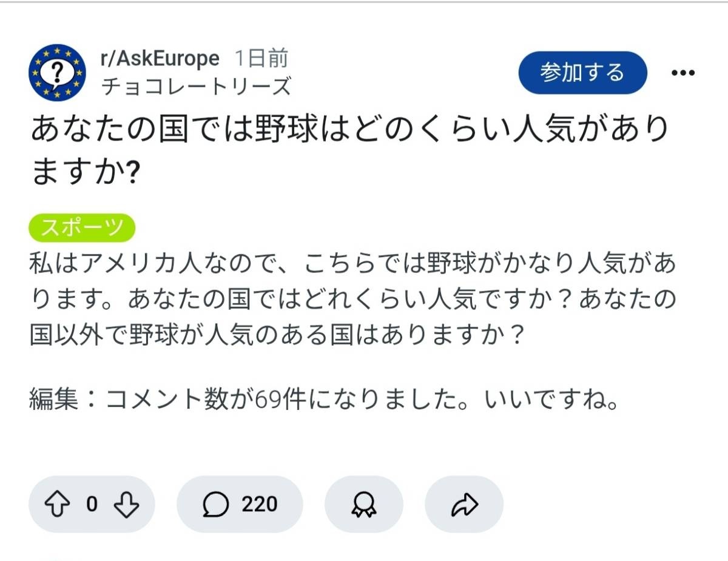Viewport: 728px width, 561px height.
Task: Give an award using the ribbon icon
Action: 364,504
